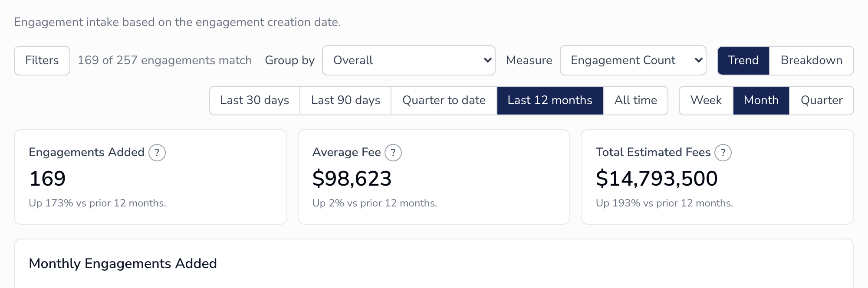The width and height of the screenshot is (868, 288).
Task: Switch to Trend view
Action: point(743,61)
